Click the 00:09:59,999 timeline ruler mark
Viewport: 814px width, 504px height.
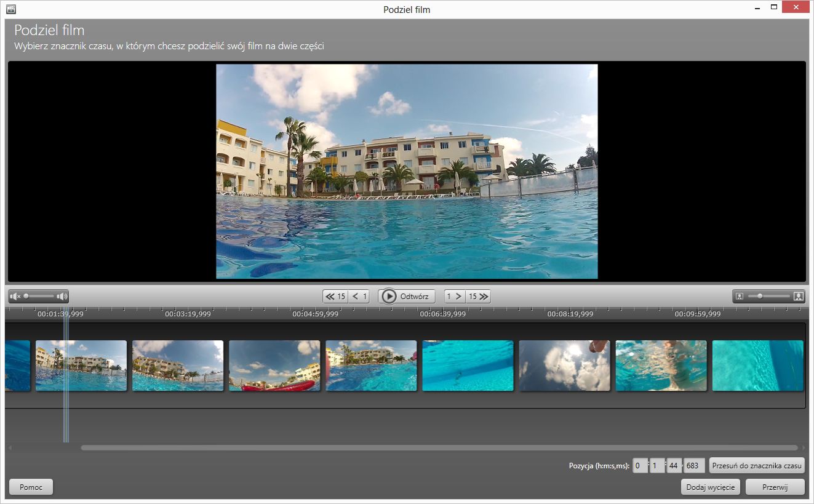[x=698, y=314]
